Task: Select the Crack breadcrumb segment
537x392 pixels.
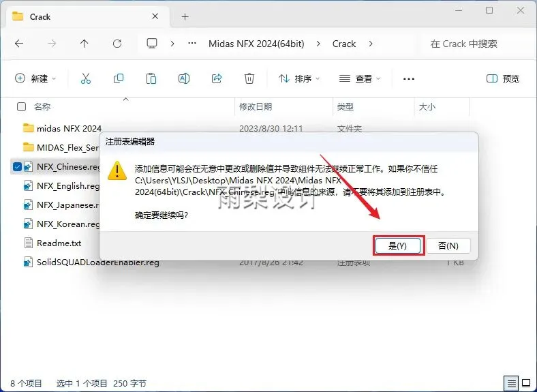Action: click(344, 44)
